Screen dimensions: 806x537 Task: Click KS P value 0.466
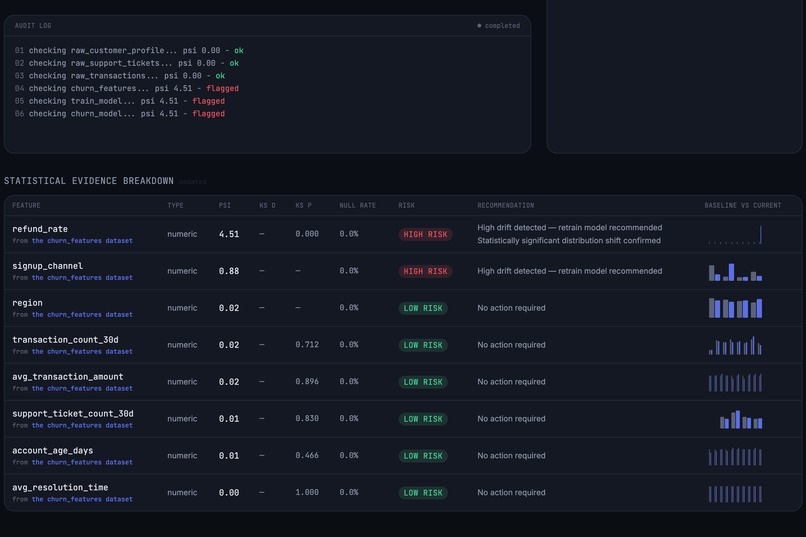(307, 456)
